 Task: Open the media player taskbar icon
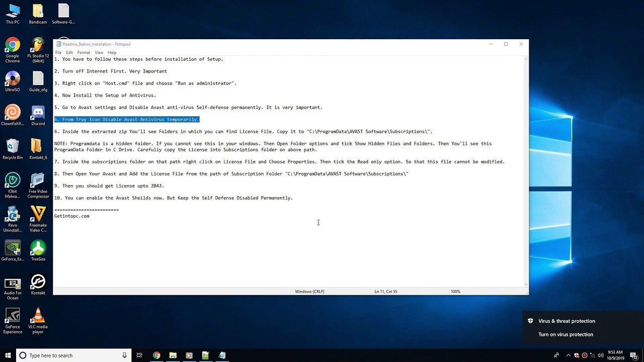click(x=189, y=355)
